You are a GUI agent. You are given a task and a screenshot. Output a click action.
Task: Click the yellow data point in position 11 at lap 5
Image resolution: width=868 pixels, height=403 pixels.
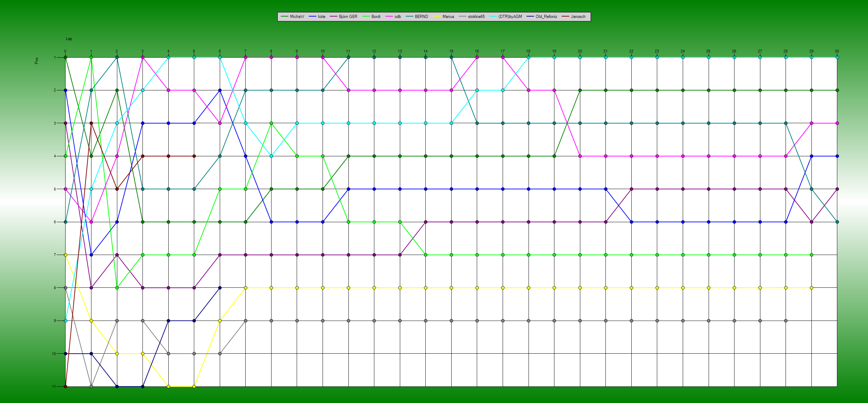(194, 386)
